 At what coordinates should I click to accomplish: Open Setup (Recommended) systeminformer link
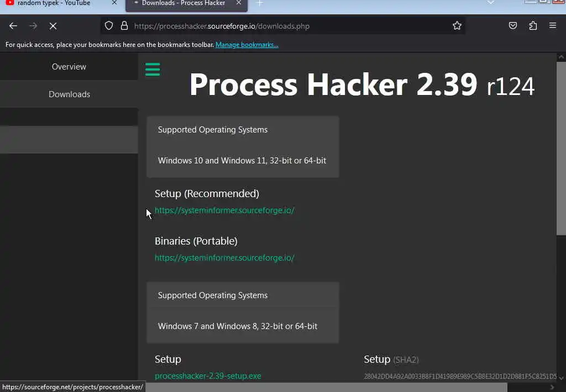(x=224, y=210)
